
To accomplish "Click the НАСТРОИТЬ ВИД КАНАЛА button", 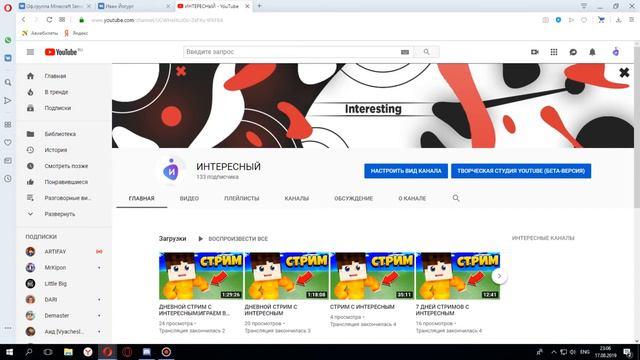I will click(406, 171).
